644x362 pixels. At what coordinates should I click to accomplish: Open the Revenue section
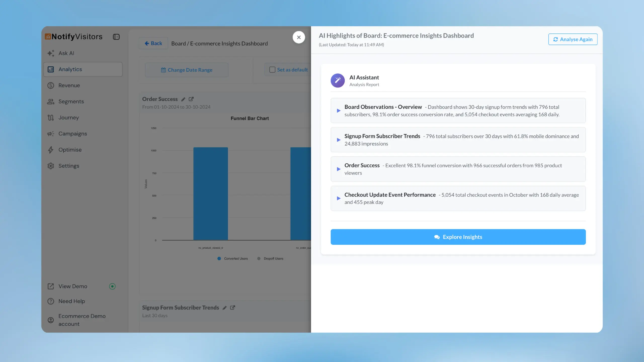[x=69, y=85]
